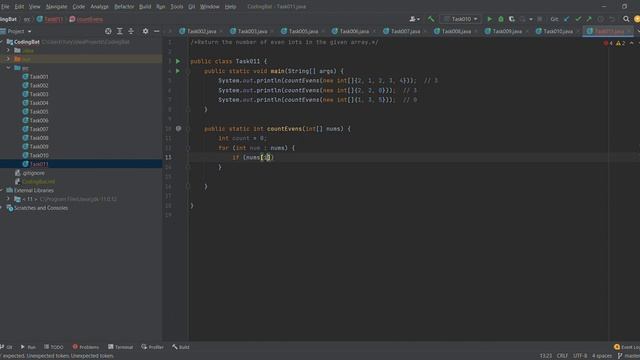Open Search Everywhere magnifier icon
The width and height of the screenshot is (640, 360).
[x=626, y=19]
